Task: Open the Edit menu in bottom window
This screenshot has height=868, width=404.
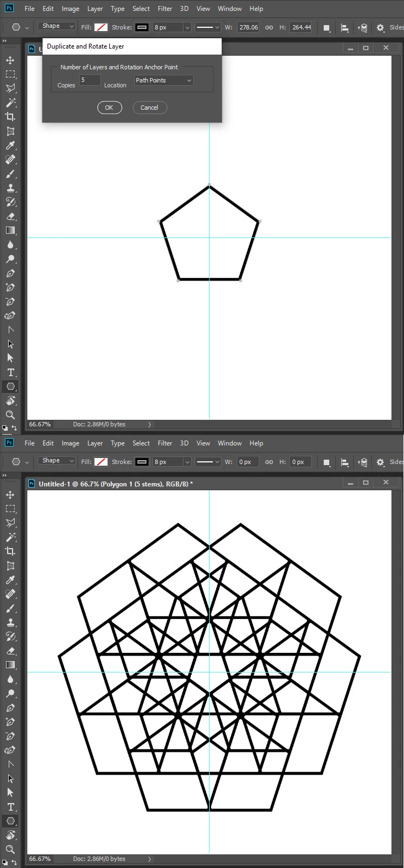Action: click(x=48, y=443)
